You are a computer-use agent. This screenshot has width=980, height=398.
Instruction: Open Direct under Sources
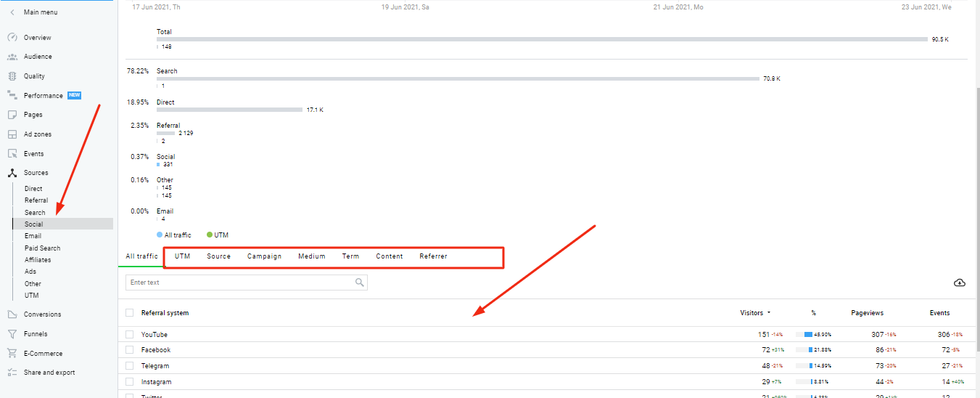click(x=33, y=189)
